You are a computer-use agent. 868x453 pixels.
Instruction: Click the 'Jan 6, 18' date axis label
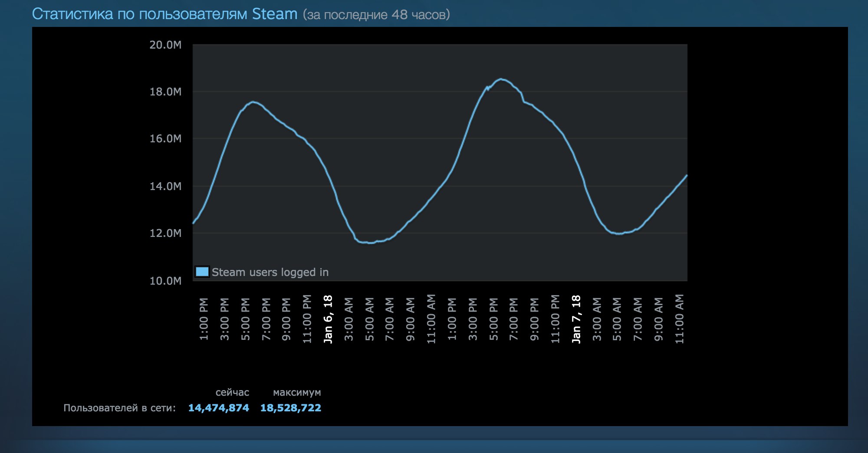pyautogui.click(x=328, y=319)
